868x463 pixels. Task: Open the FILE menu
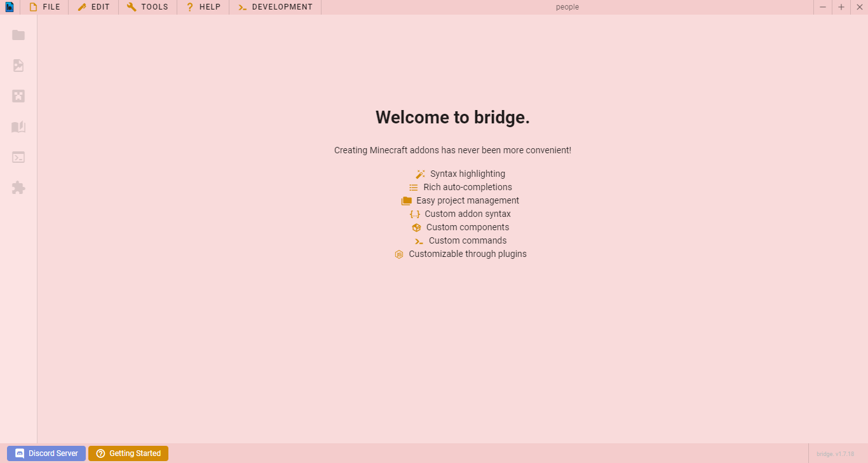point(44,7)
